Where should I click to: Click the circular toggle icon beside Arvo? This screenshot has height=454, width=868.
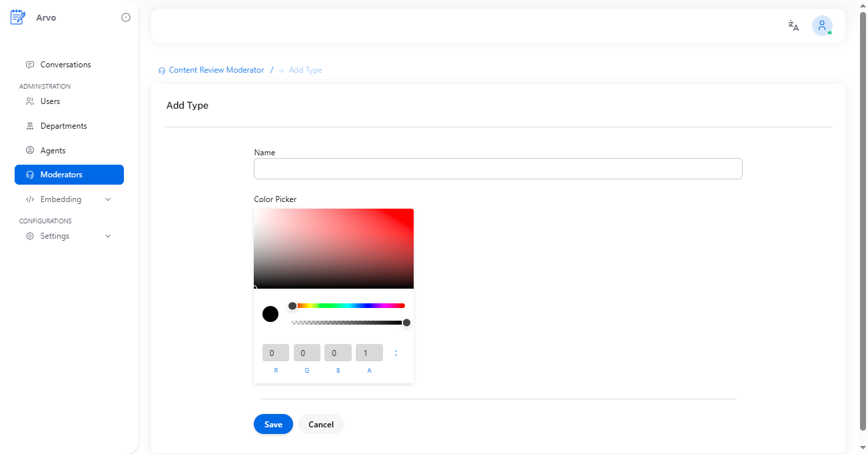(126, 17)
